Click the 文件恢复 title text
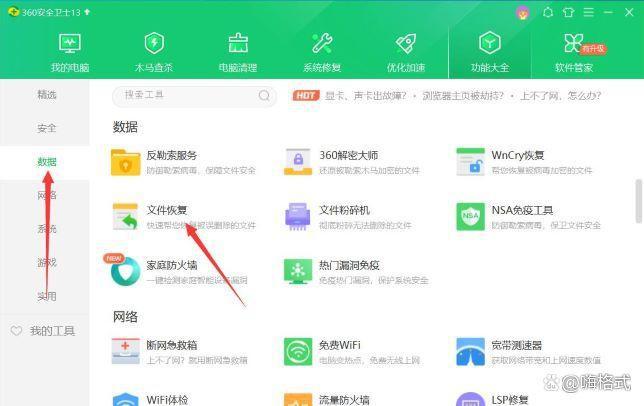The width and height of the screenshot is (644, 406). pyautogui.click(x=167, y=210)
